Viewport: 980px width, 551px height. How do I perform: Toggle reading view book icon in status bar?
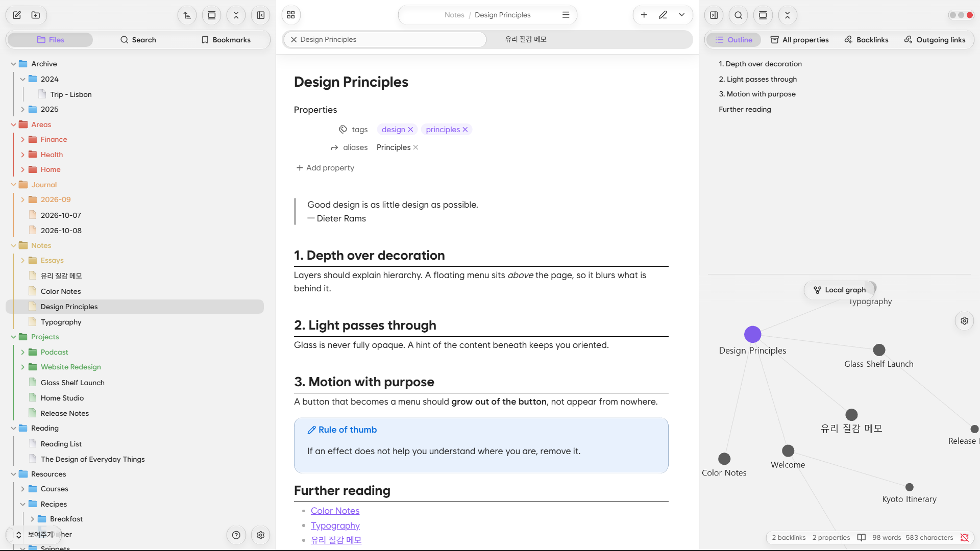click(x=862, y=538)
